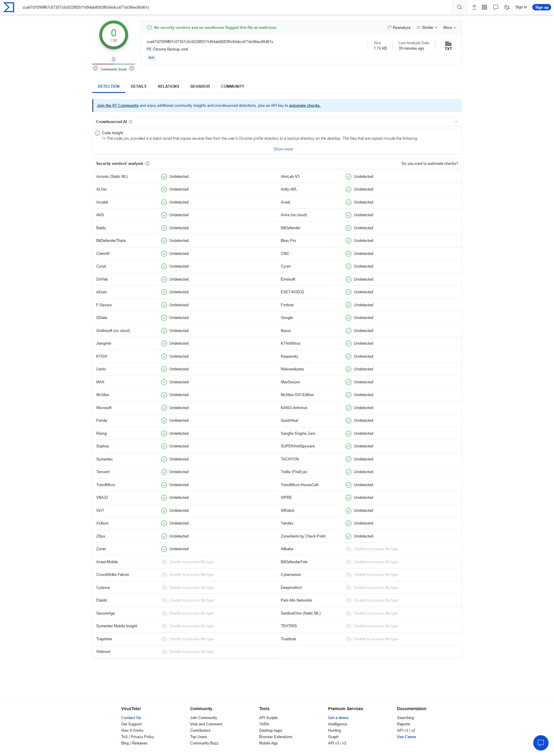This screenshot has height=756, width=554.
Task: Click the score circle 0 / 59
Action: tap(114, 35)
